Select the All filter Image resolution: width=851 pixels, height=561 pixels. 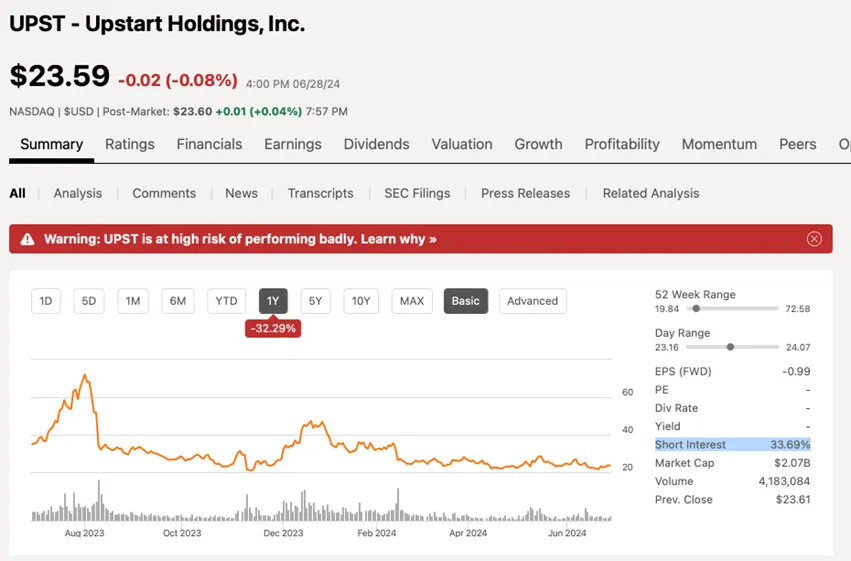pyautogui.click(x=17, y=193)
